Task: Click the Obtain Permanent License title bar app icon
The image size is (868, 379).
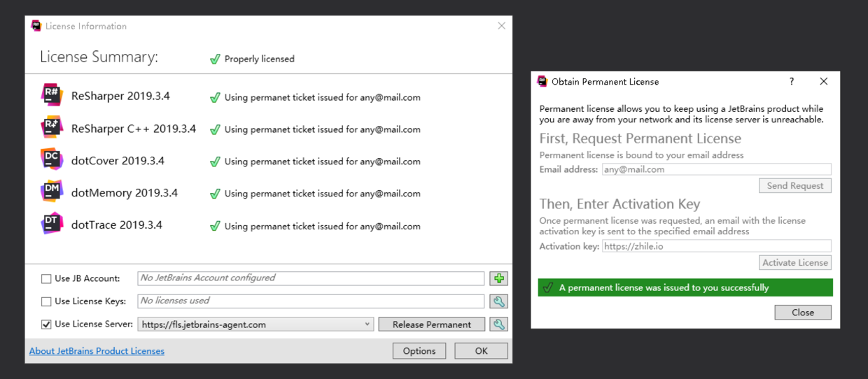Action: [x=542, y=81]
